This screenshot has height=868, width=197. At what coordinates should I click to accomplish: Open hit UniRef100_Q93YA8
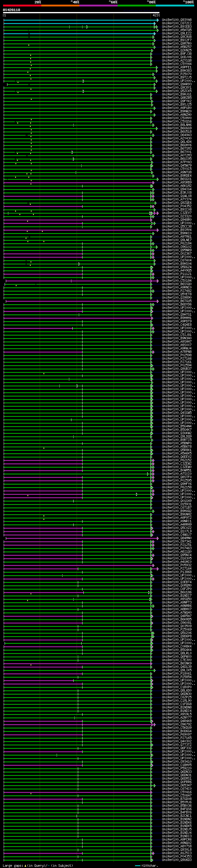(177, 20)
